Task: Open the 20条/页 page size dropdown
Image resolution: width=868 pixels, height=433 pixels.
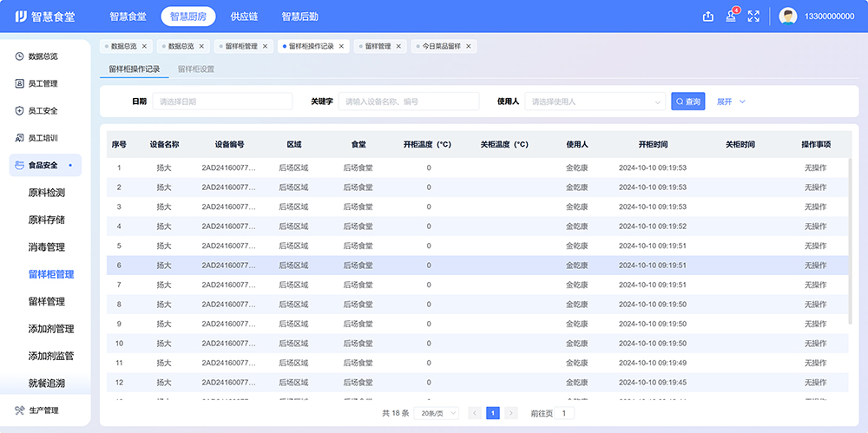Action: coord(437,414)
